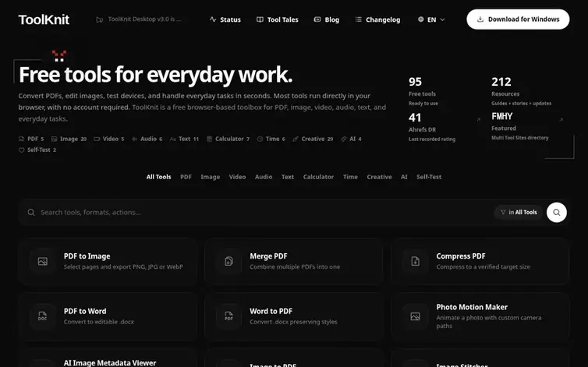
Task: Open the PDF to Word tool icon
Action: (43, 316)
